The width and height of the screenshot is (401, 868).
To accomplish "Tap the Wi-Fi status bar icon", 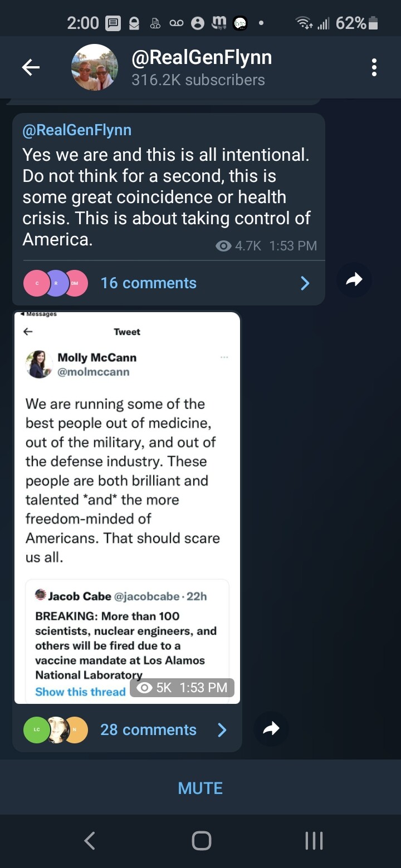I will [x=303, y=23].
